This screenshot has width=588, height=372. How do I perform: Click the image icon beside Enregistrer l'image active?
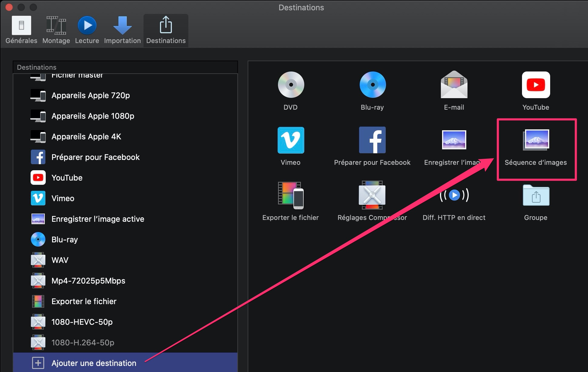click(x=38, y=219)
